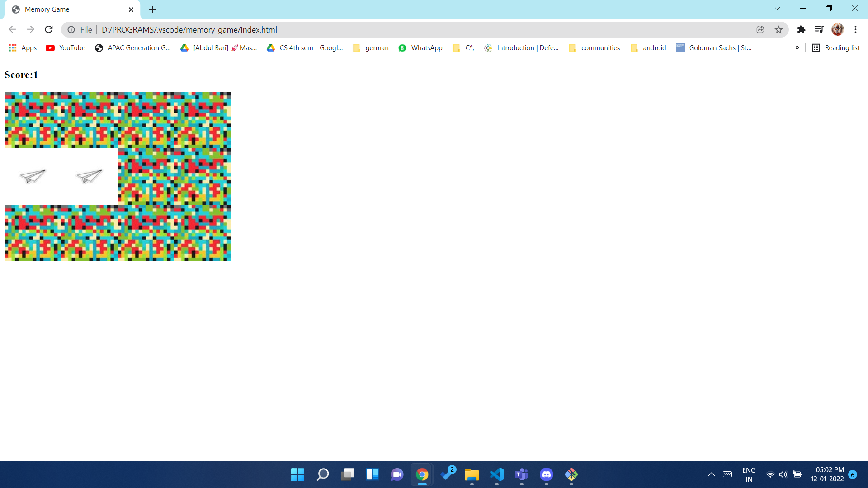The image size is (868, 488).
Task: Open the Extensions puzzle icon
Action: (x=801, y=30)
